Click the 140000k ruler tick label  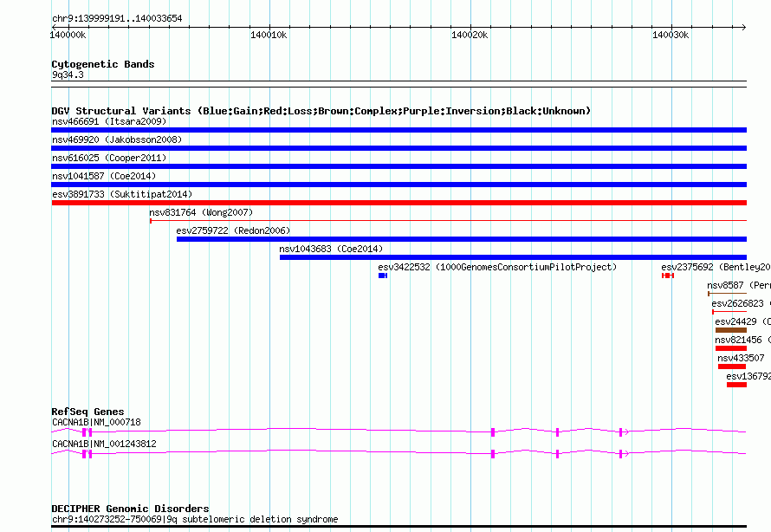click(x=68, y=35)
